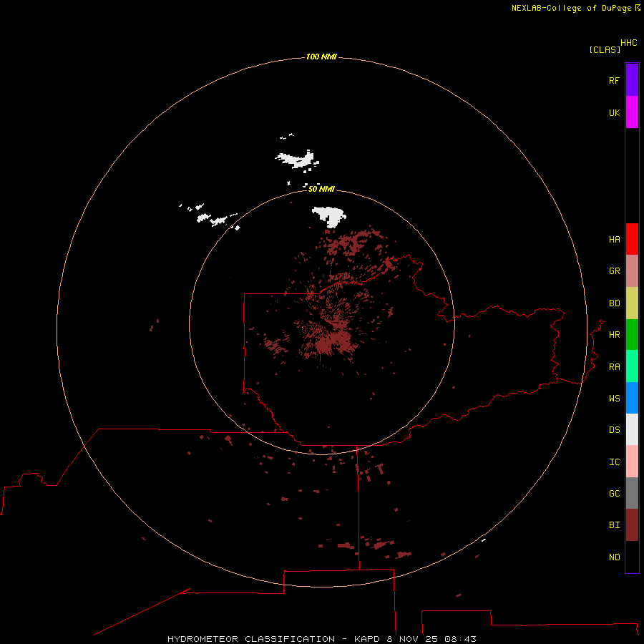
Task: Click the HA legend label
Action: click(x=614, y=239)
